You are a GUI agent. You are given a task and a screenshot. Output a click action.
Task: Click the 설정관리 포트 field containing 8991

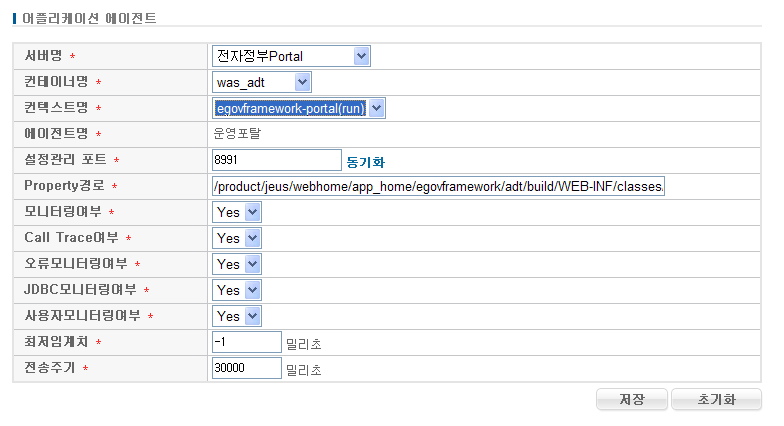pos(277,160)
